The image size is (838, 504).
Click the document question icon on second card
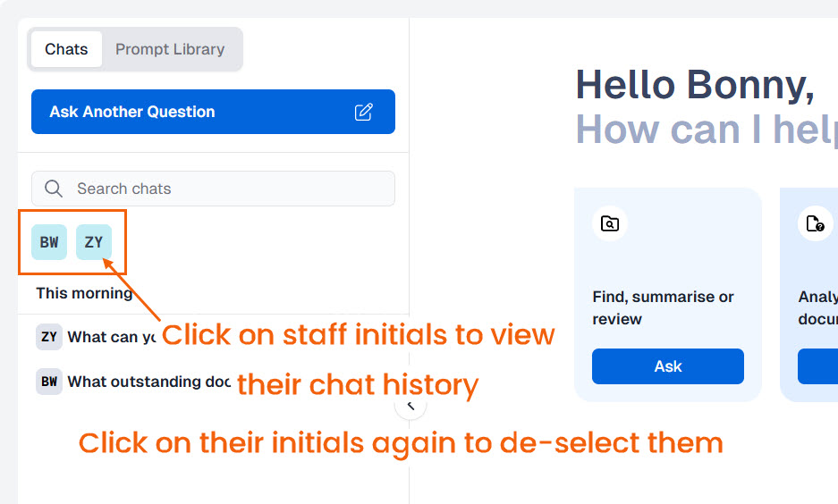tap(815, 223)
